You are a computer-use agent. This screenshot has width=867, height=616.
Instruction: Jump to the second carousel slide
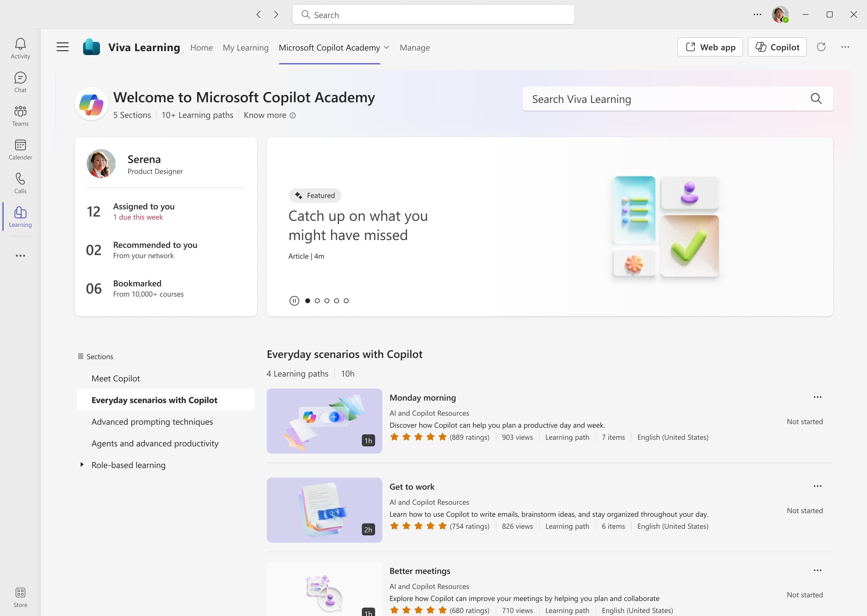pos(317,300)
